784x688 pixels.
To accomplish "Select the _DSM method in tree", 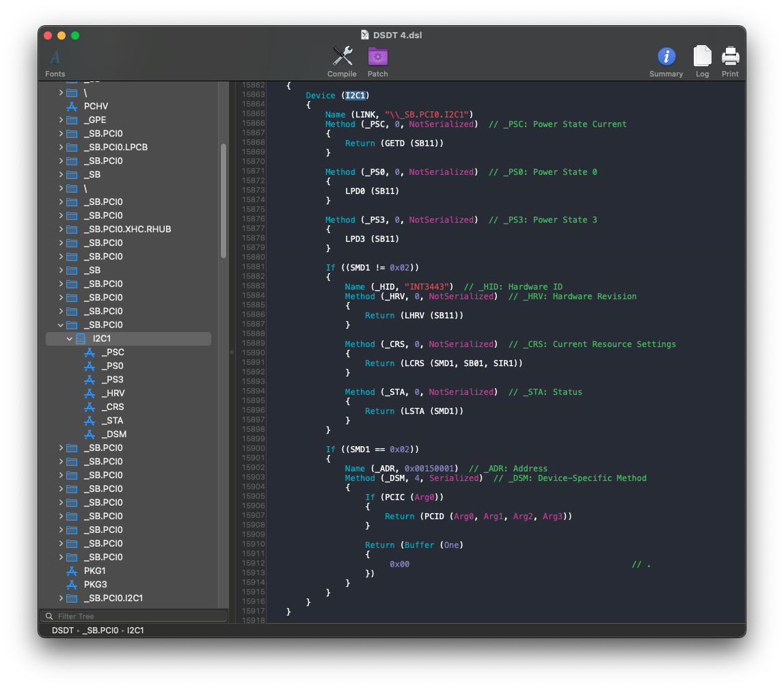I will 113,434.
